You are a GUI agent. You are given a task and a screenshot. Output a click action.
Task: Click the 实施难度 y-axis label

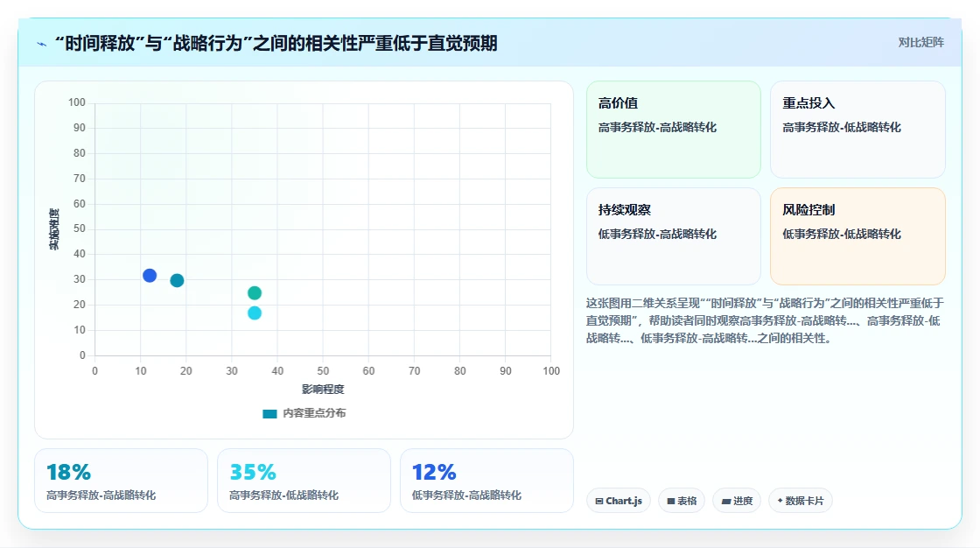(x=54, y=229)
